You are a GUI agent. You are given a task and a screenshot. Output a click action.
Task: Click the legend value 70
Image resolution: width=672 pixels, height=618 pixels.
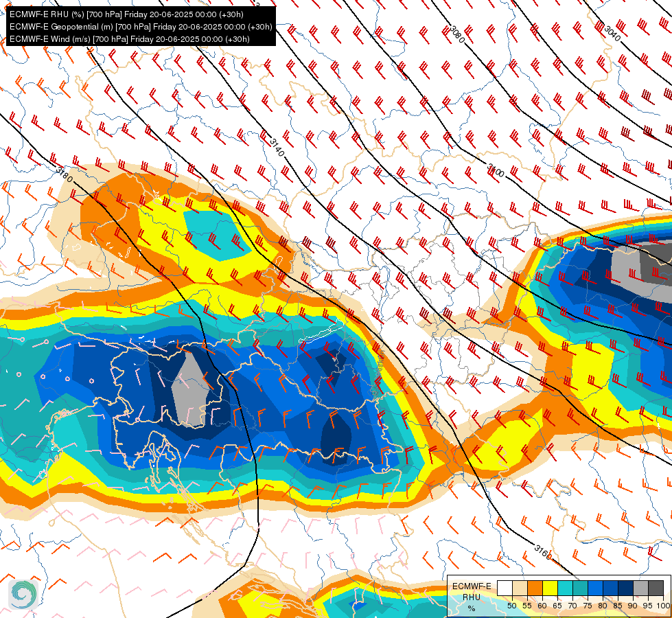572,606
